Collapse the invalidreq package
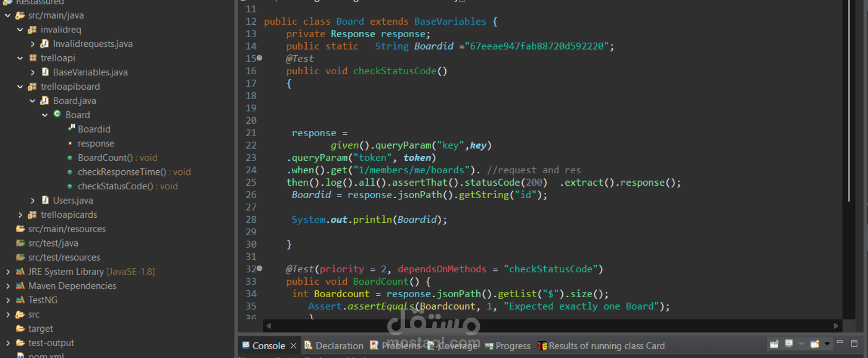The height and width of the screenshot is (358, 868). click(x=20, y=30)
